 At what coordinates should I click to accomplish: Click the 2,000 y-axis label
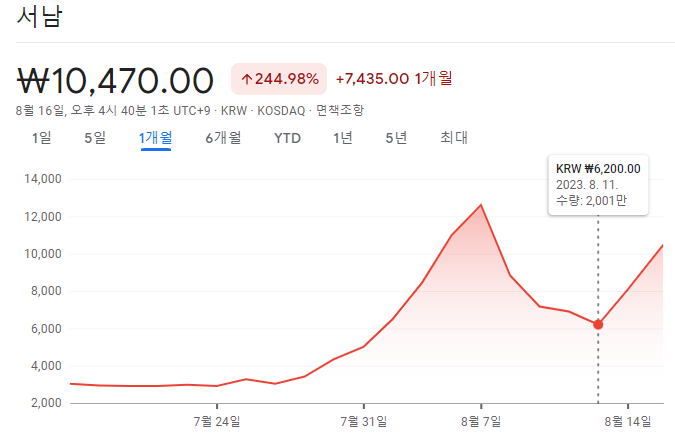[x=46, y=403]
